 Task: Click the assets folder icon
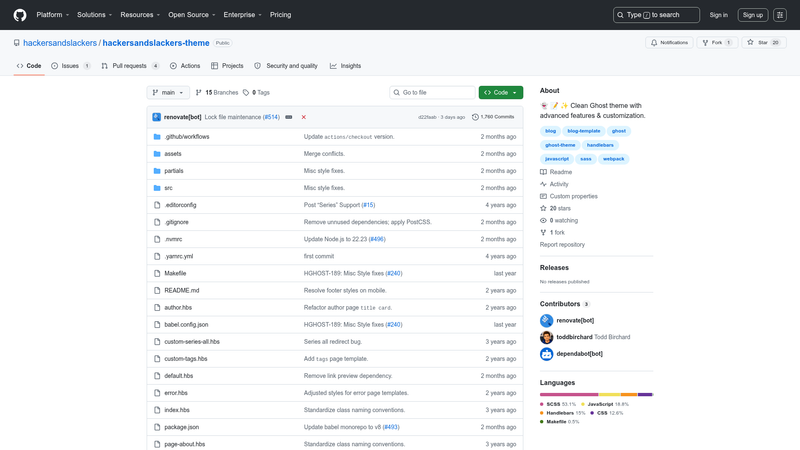[x=157, y=154]
